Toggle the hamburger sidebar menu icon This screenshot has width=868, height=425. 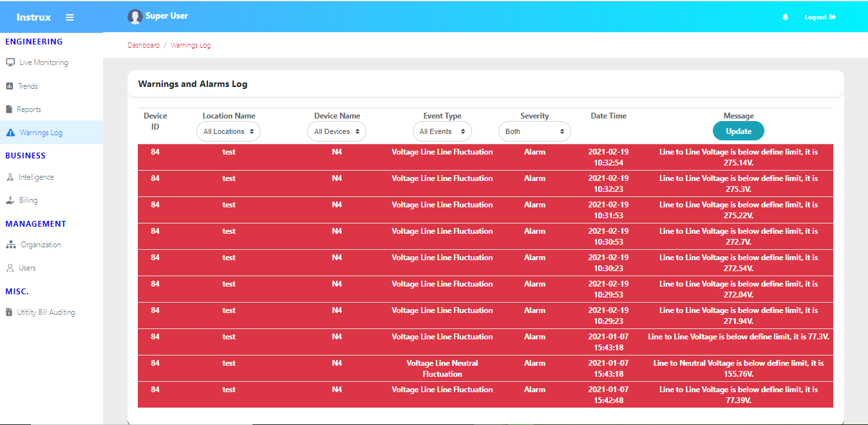tap(70, 17)
